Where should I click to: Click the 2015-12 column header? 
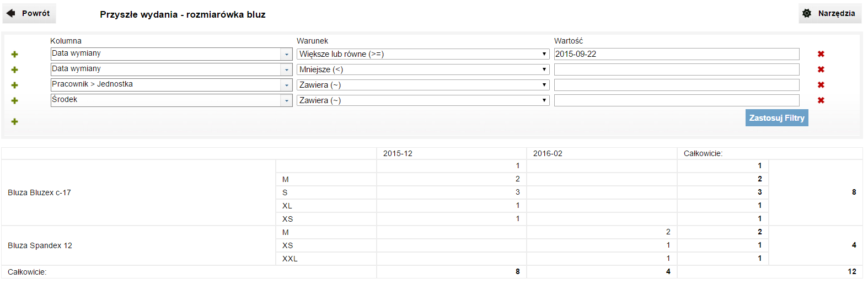click(x=398, y=153)
